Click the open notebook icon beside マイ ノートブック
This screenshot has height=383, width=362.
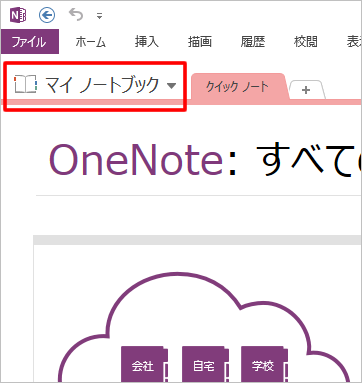click(x=25, y=84)
